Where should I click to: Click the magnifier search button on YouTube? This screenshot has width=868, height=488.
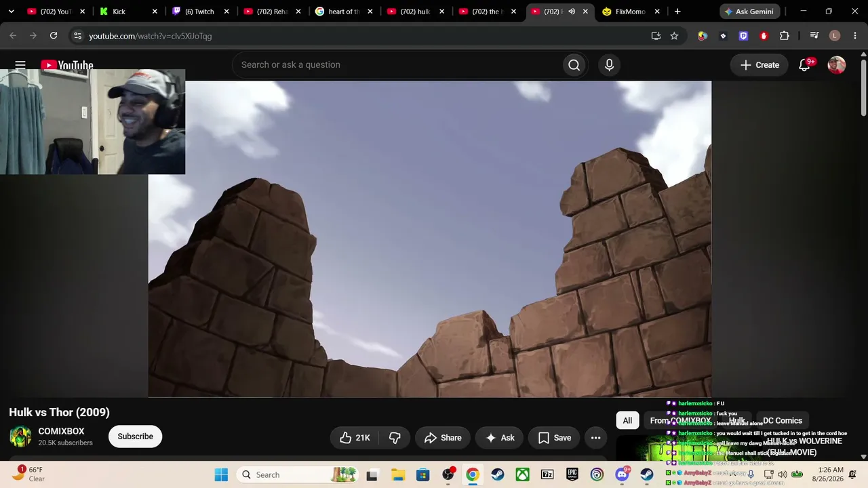(574, 65)
